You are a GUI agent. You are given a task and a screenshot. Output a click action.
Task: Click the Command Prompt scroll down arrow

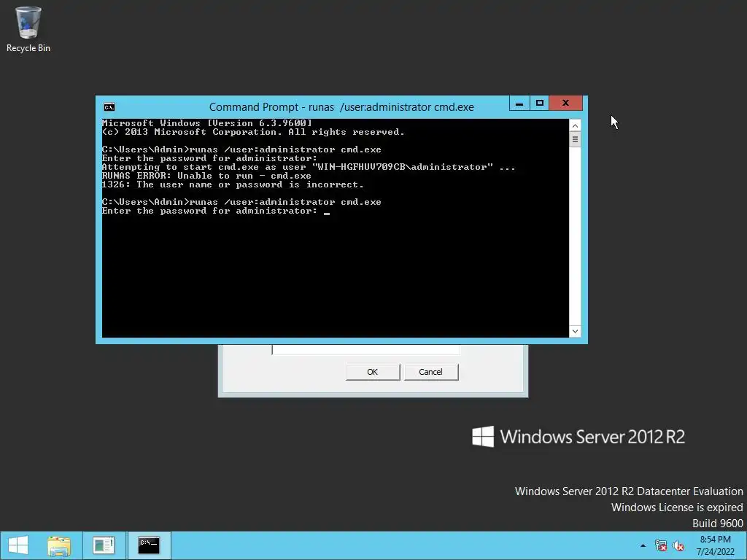pyautogui.click(x=575, y=331)
